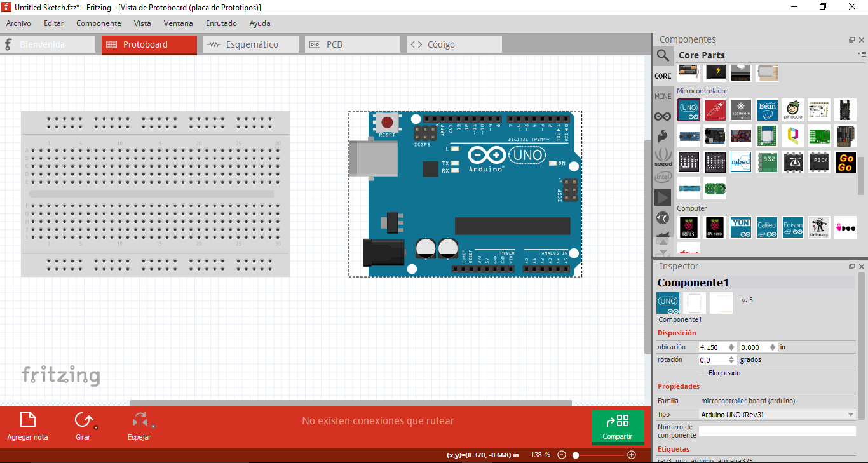Screen dimensions: 868x463
Task: Close the Componentes panel
Action: [862, 40]
